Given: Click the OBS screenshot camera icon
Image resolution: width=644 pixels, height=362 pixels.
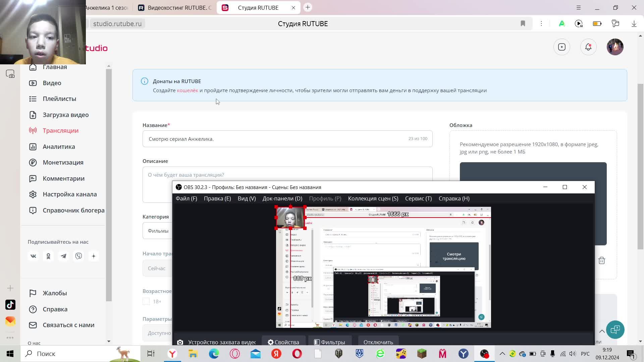Looking at the screenshot, I should pos(180,342).
